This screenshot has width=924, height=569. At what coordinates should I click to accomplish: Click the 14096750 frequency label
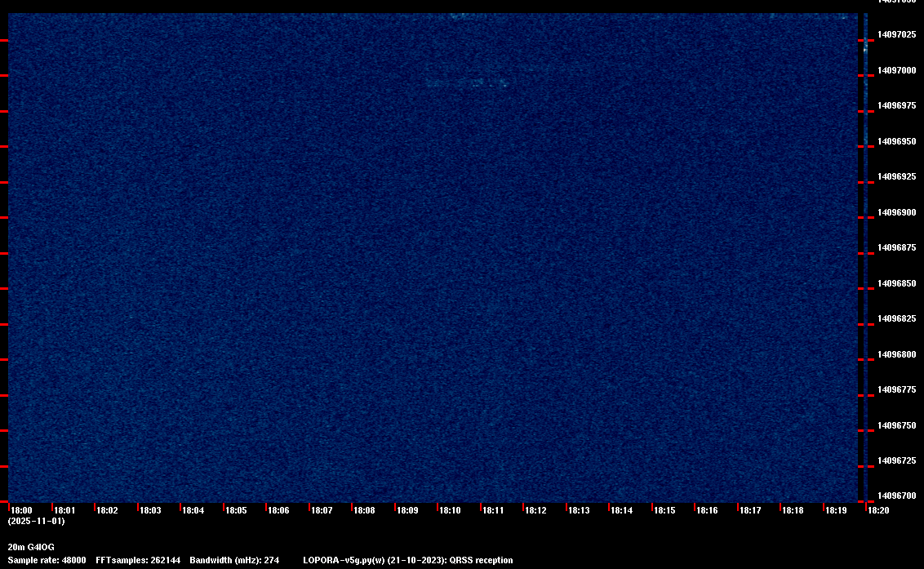coord(897,425)
